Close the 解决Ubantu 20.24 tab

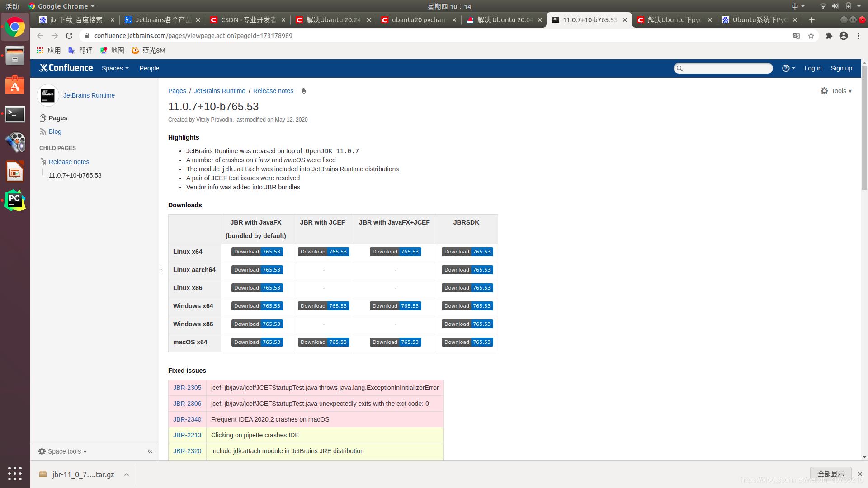369,20
